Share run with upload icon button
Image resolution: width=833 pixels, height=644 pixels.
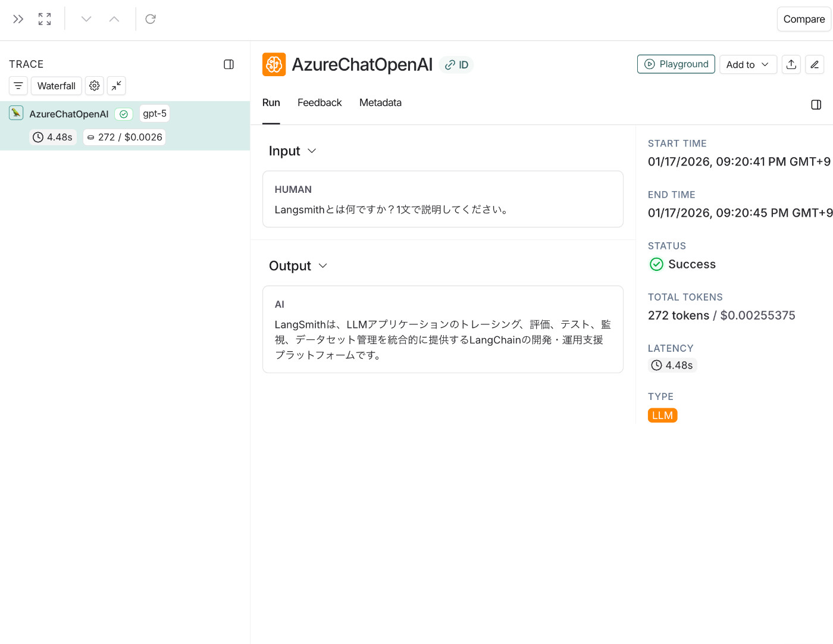[791, 64]
